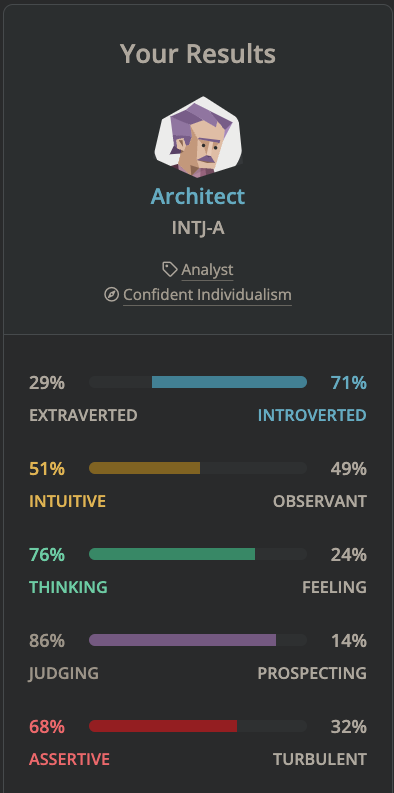Click the 71% Introverted percentage
394x793 pixels.
tap(349, 383)
